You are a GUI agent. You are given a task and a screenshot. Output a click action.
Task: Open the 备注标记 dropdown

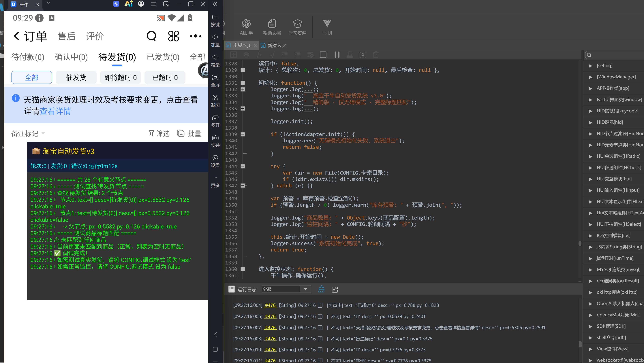[28, 133]
